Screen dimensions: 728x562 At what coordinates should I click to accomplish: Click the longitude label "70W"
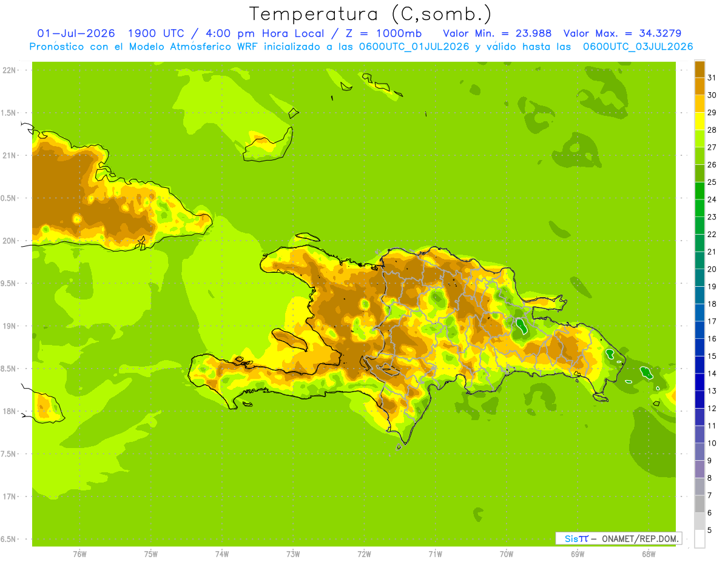[x=507, y=554]
